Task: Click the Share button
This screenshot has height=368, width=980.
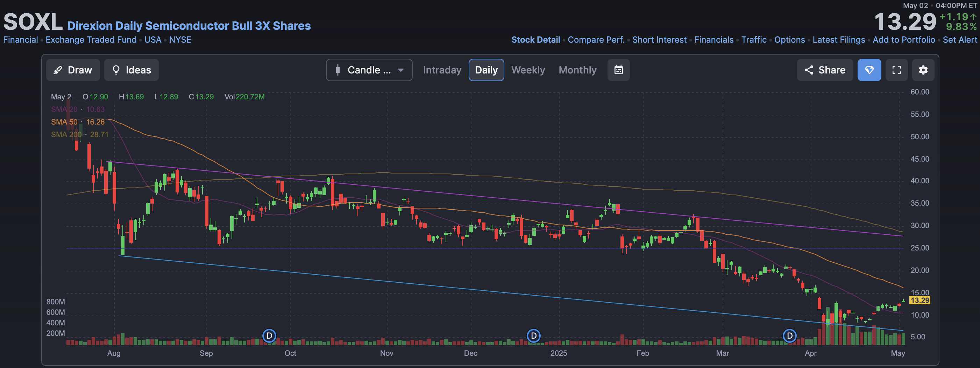Action: click(825, 70)
